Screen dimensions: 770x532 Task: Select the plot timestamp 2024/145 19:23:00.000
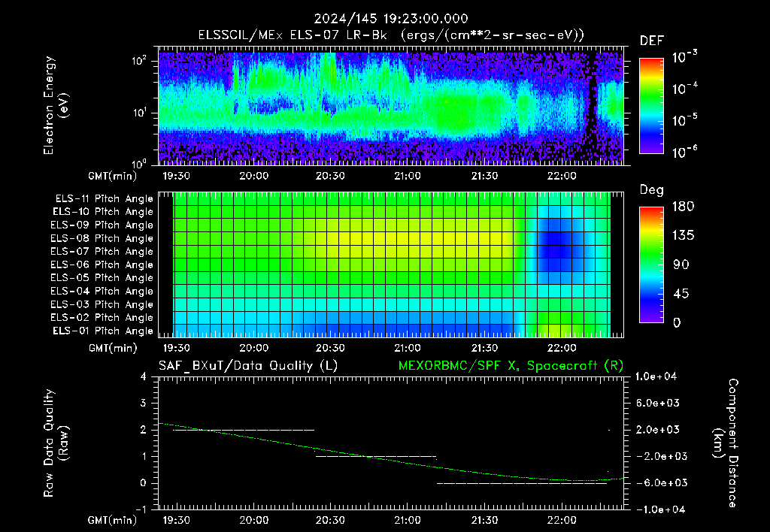391,19
